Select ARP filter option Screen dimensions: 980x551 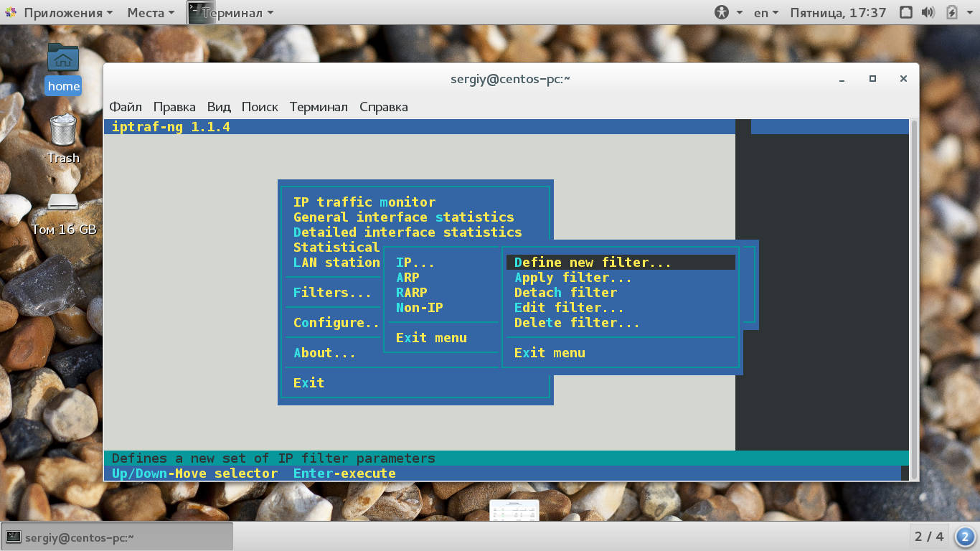coord(407,278)
